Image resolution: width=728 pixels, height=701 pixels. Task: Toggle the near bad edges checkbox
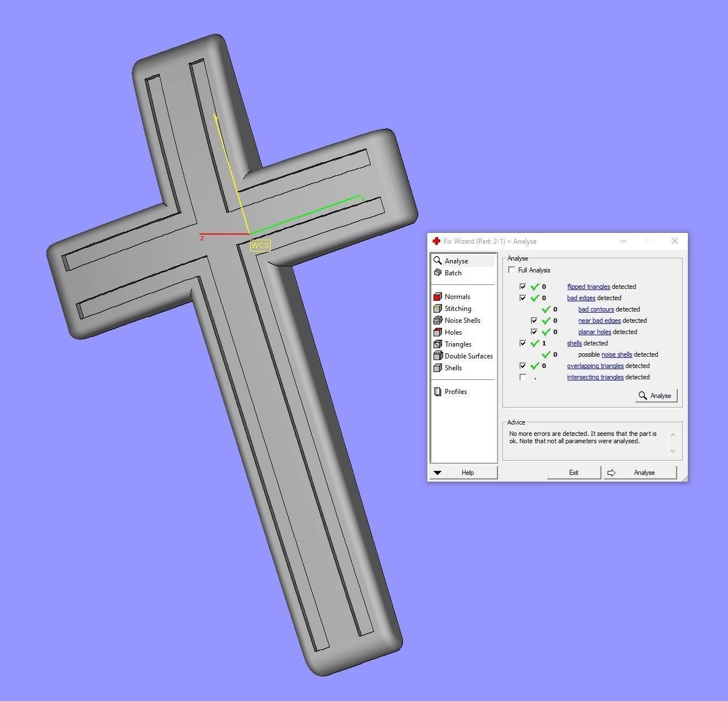[x=534, y=321]
